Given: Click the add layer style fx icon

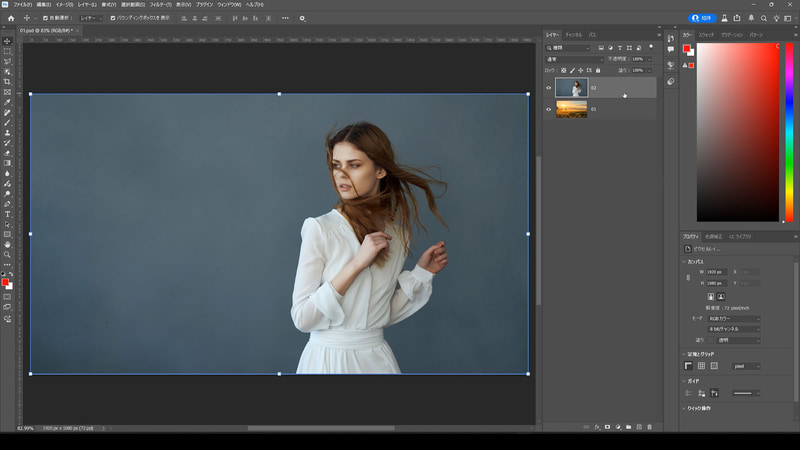Looking at the screenshot, I should click(596, 427).
